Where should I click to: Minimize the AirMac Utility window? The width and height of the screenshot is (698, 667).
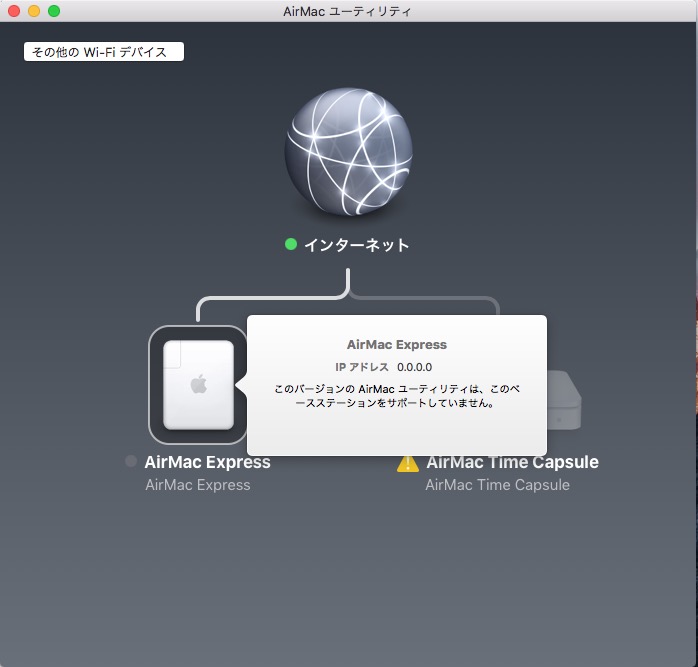click(x=34, y=11)
